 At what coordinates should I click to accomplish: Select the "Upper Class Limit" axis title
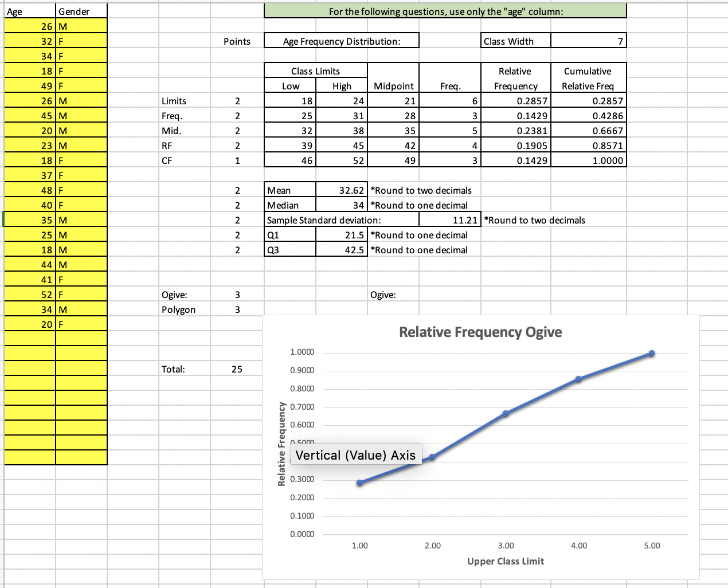[505, 562]
